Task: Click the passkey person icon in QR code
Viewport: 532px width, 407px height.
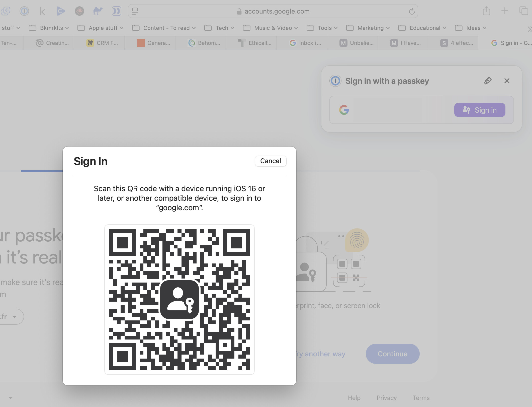Action: click(180, 299)
